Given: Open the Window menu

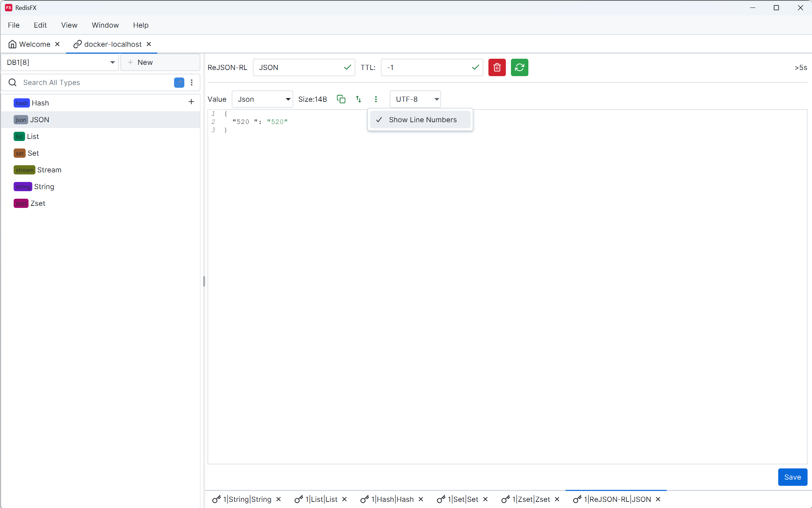Looking at the screenshot, I should coord(105,25).
